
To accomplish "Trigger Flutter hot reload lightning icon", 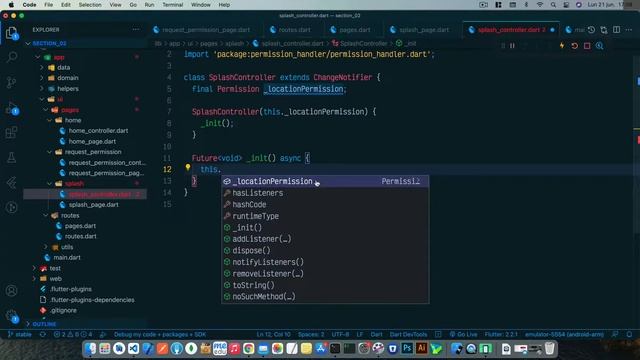I will point(562,46).
